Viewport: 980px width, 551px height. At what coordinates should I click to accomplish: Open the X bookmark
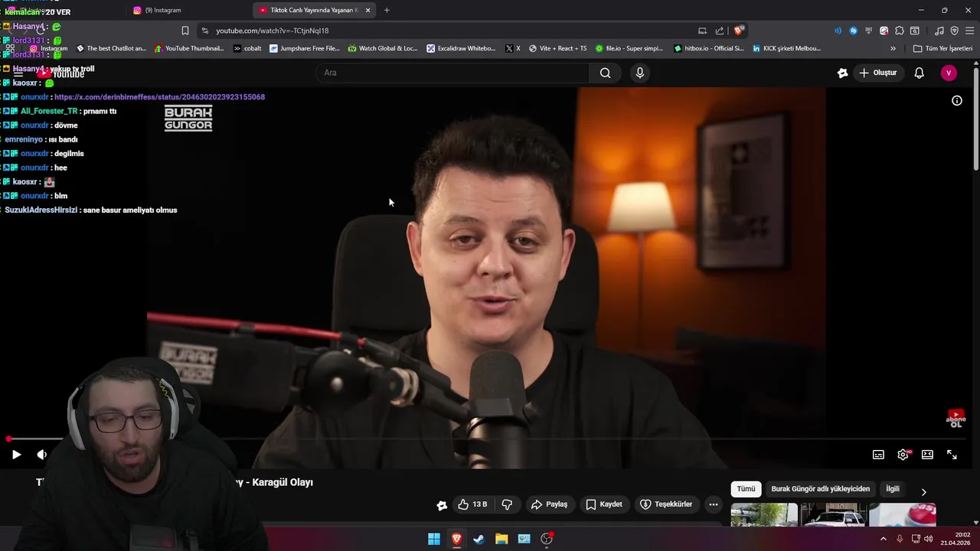coord(513,48)
